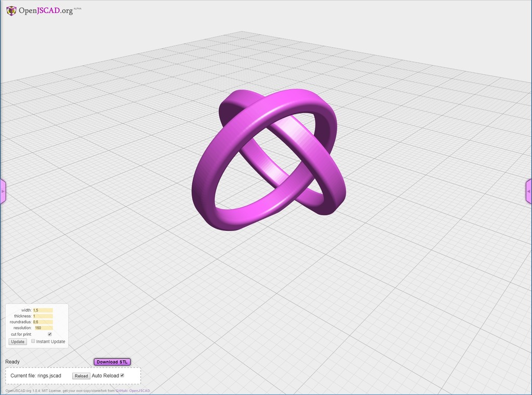The image size is (532, 395).
Task: Focus the thickness input field
Action: point(43,316)
